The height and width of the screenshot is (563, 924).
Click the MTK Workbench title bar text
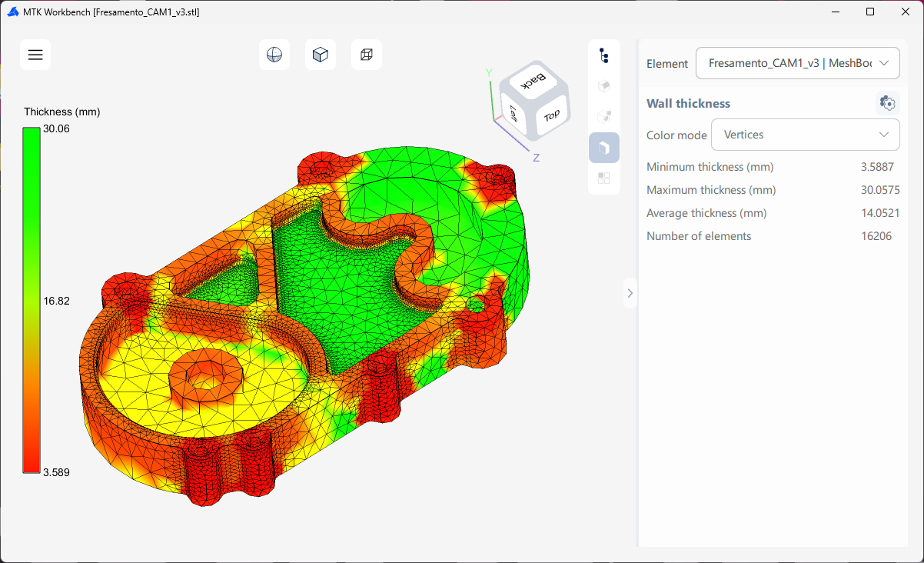tap(111, 12)
